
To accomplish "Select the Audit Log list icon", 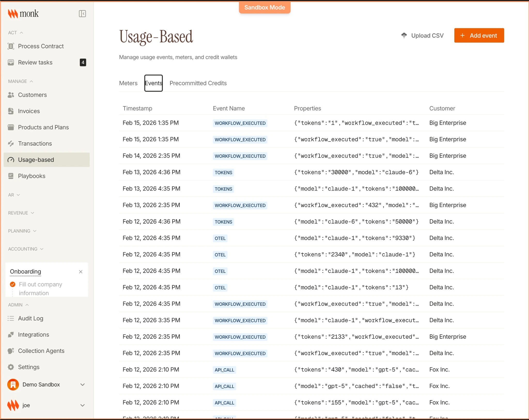I will coord(11,318).
